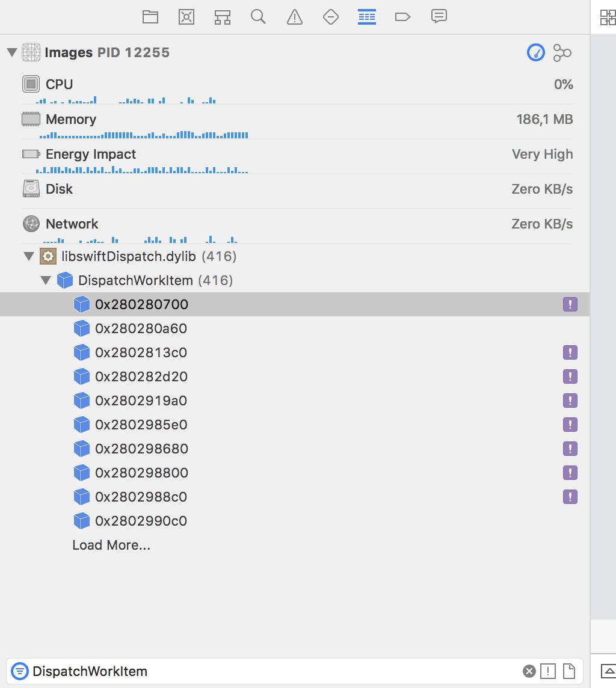Click the memory graph icon beside Images PID
The width and height of the screenshot is (616, 688).
click(x=562, y=53)
